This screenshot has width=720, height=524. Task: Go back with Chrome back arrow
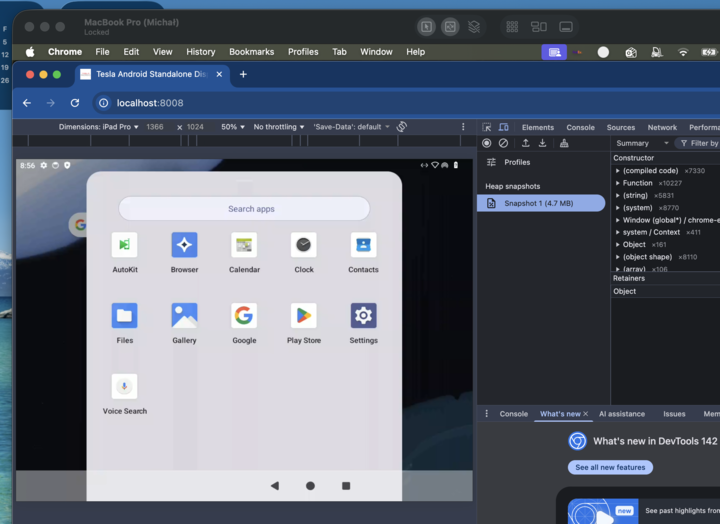click(27, 103)
